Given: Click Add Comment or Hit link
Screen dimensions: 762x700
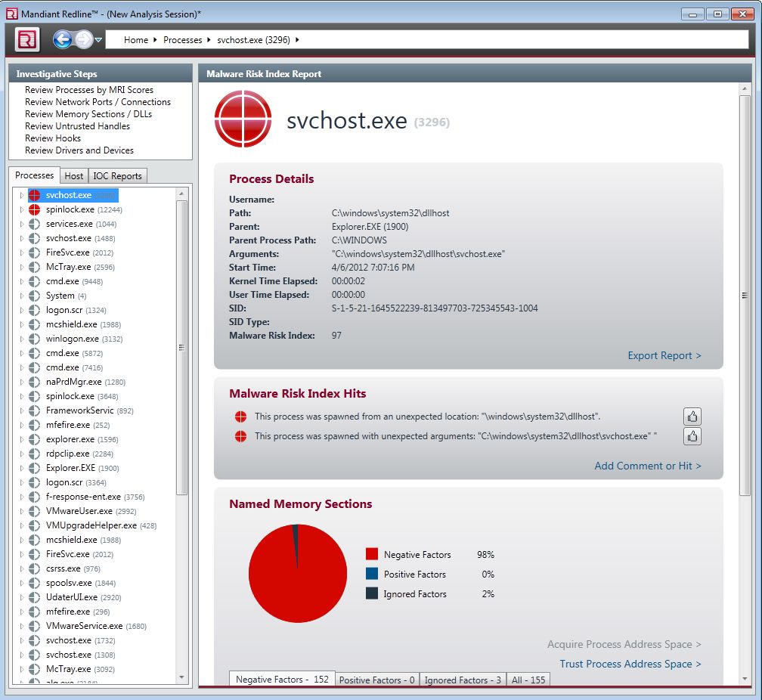Looking at the screenshot, I should click(648, 466).
